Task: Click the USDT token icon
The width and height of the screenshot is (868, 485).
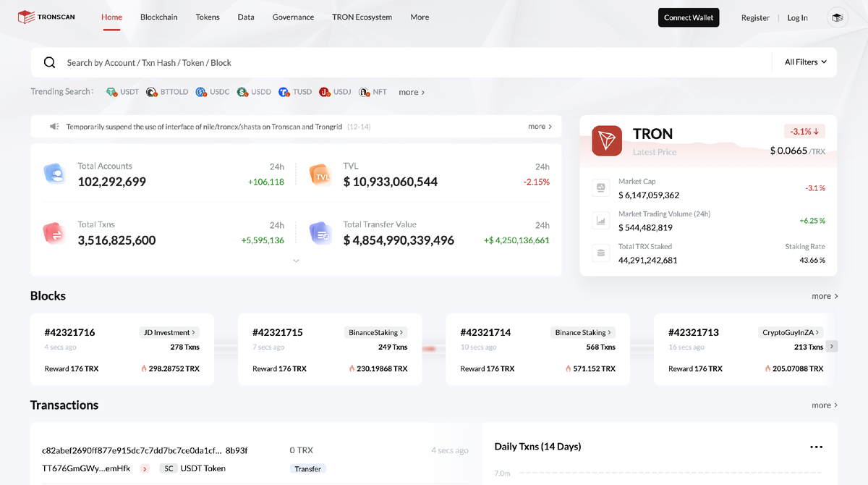Action: 111,92
